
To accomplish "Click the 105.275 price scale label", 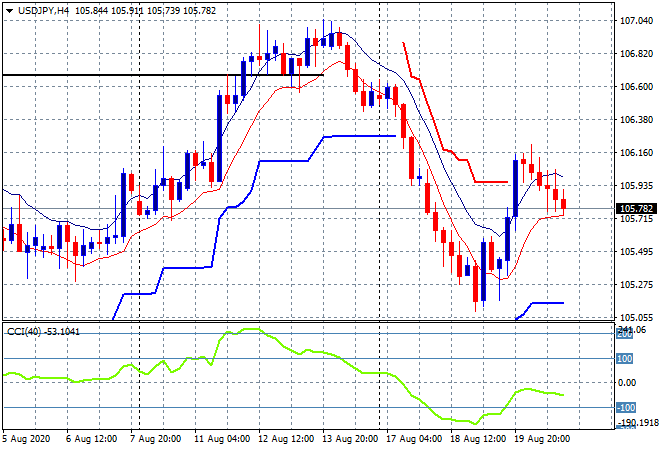I will click(x=636, y=285).
